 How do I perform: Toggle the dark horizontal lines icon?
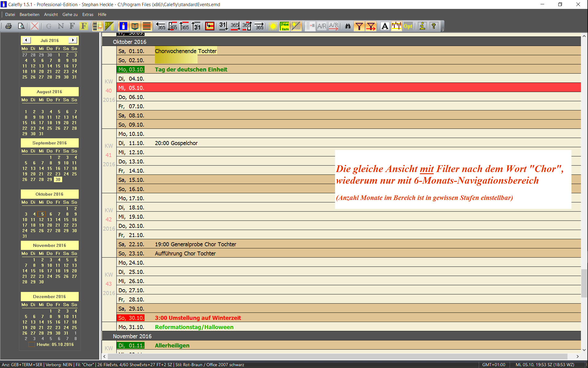point(147,26)
